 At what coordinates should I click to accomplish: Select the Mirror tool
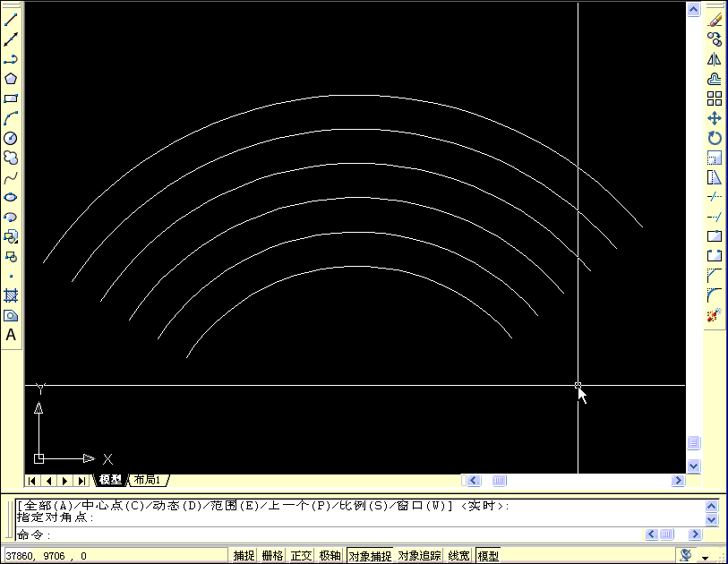pyautogui.click(x=714, y=58)
